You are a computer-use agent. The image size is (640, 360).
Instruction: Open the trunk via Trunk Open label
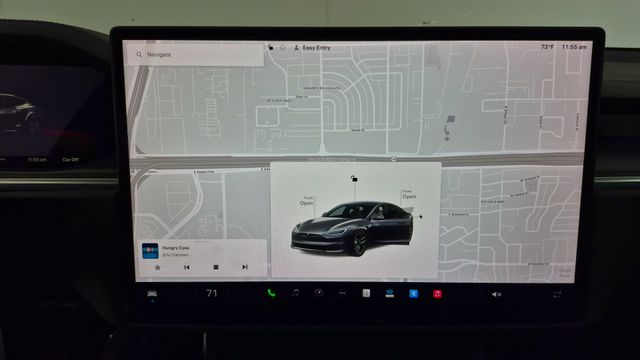pyautogui.click(x=409, y=194)
